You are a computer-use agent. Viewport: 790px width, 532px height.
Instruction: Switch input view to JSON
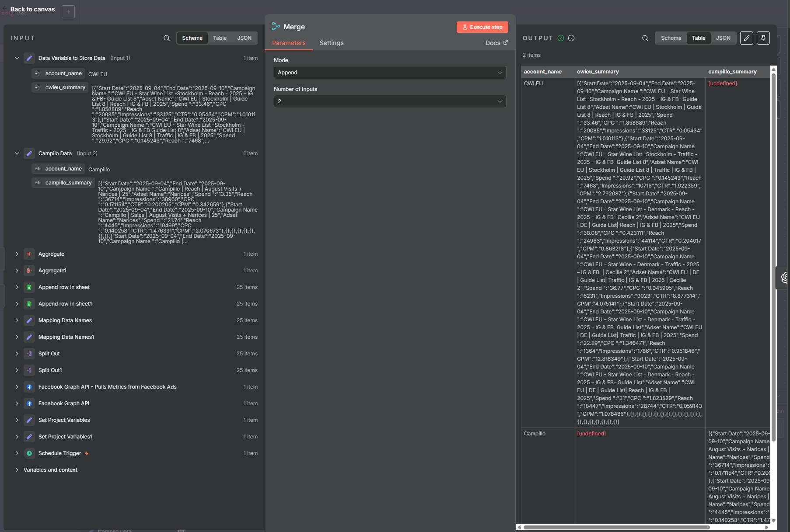pos(244,38)
